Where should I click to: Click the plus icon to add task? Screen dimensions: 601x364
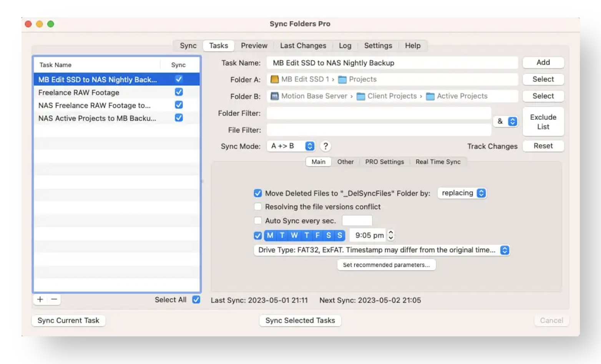click(40, 299)
